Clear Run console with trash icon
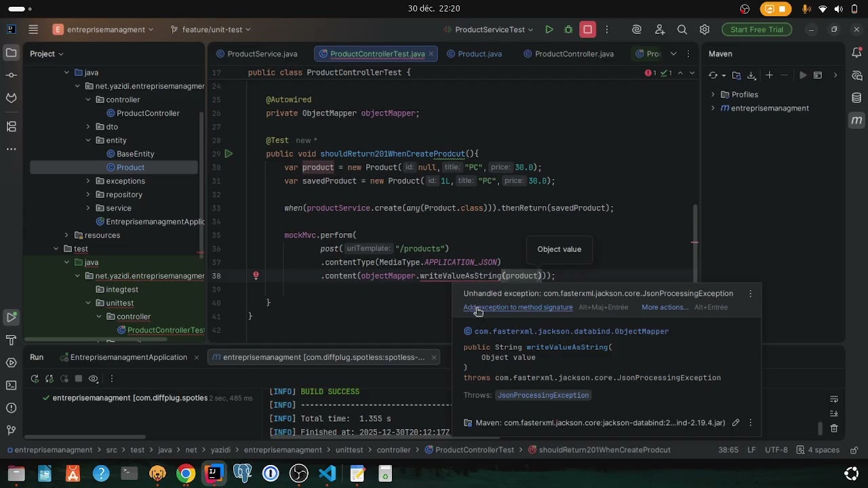This screenshot has width=868, height=488. click(x=834, y=428)
